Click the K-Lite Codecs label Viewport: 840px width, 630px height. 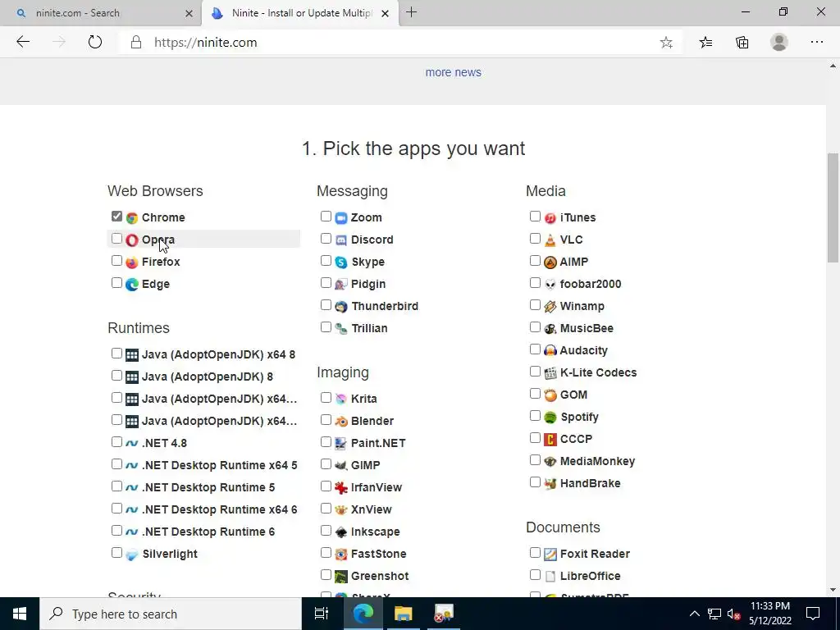point(598,373)
